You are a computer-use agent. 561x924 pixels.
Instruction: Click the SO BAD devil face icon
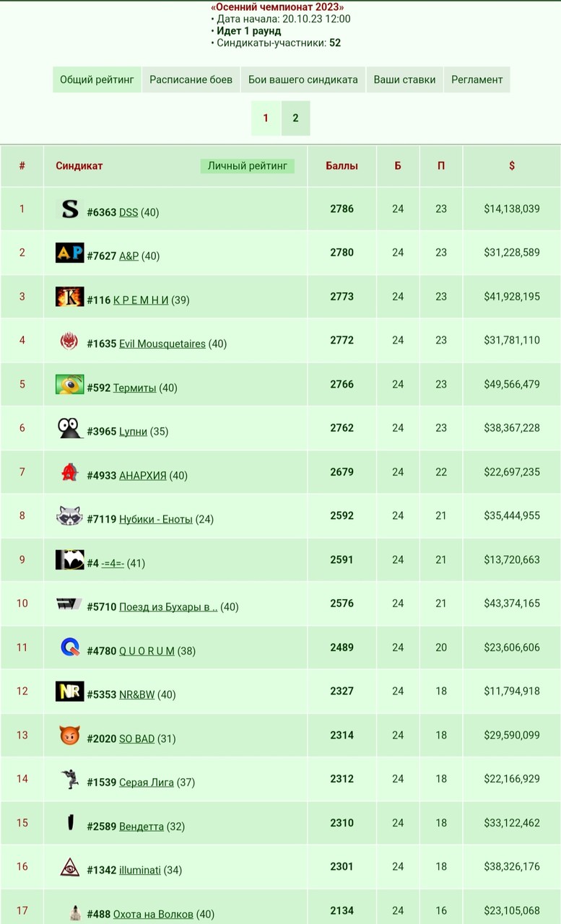(x=70, y=736)
